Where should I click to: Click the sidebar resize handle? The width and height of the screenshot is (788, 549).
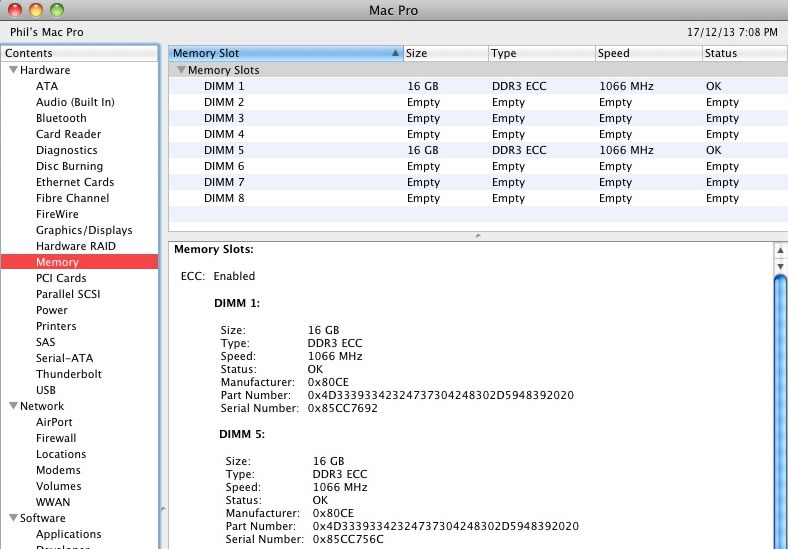click(163, 509)
